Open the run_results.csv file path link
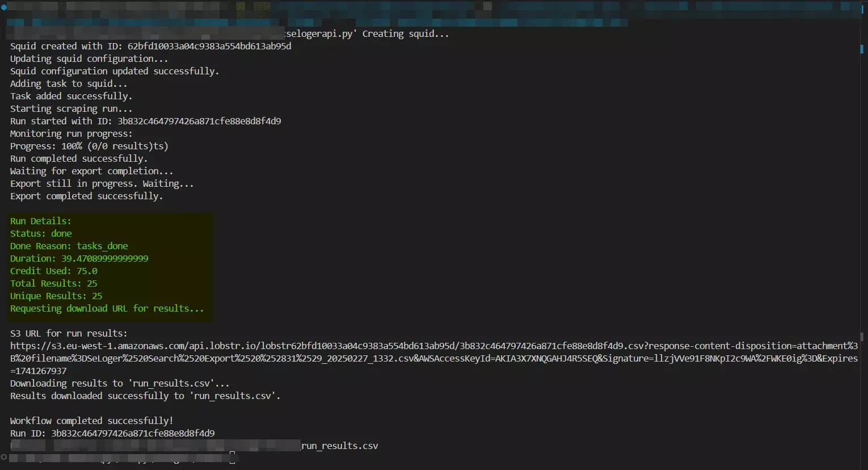Image resolution: width=868 pixels, height=470 pixels. (x=339, y=446)
